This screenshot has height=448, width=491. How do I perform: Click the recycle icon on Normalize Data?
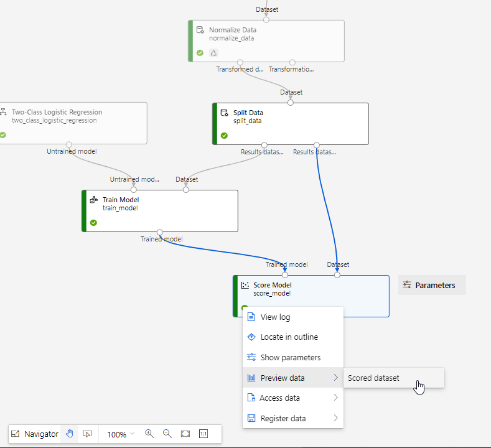213,53
